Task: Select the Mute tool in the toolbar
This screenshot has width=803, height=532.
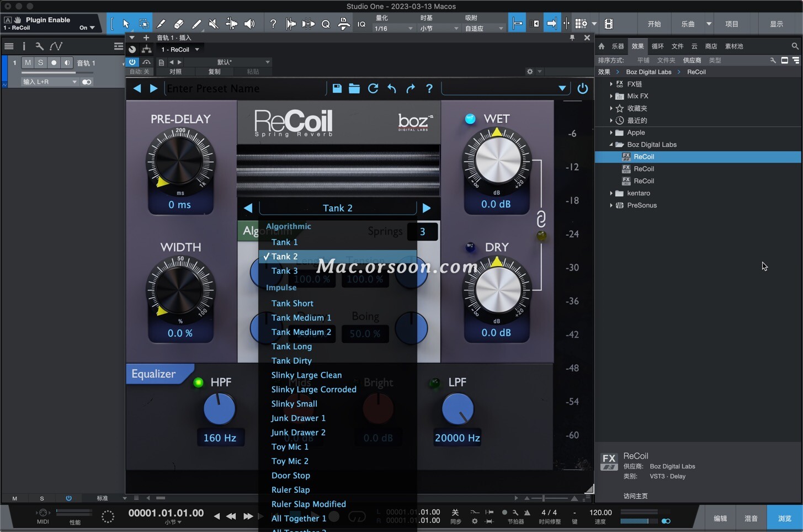Action: (x=214, y=24)
